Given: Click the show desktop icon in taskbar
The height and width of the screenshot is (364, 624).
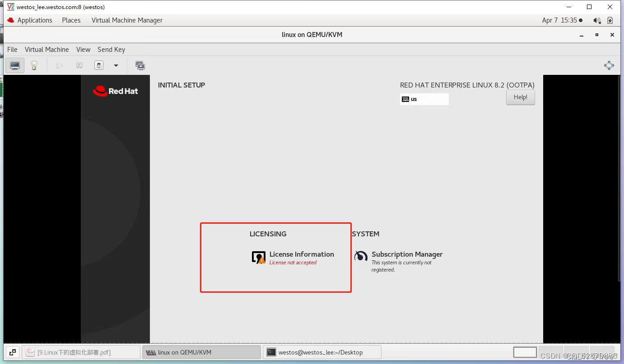Looking at the screenshot, I should tap(13, 352).
